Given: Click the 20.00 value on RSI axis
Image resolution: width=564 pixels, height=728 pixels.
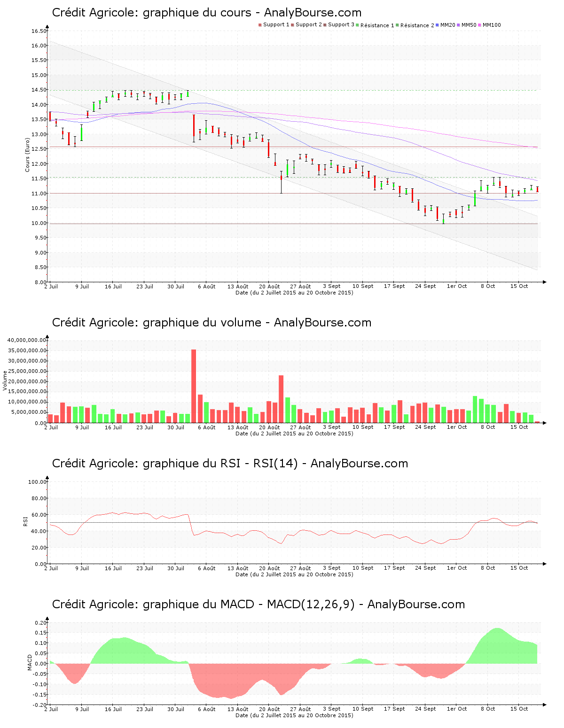Looking at the screenshot, I should click(x=39, y=548).
